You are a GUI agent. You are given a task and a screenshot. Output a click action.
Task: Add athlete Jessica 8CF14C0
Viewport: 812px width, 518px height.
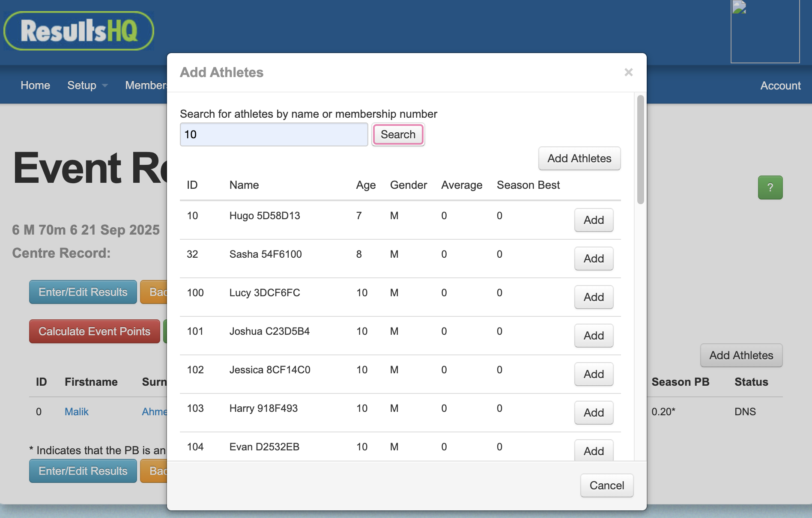(x=594, y=374)
